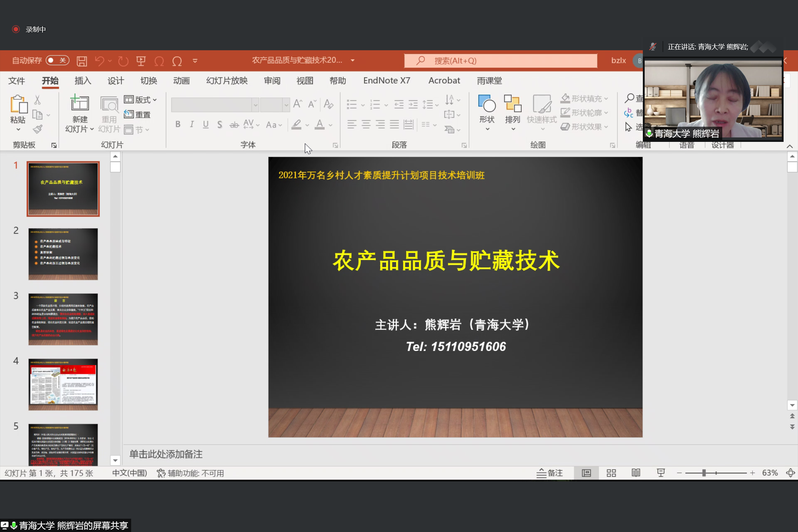Click the justify text icon

(394, 125)
